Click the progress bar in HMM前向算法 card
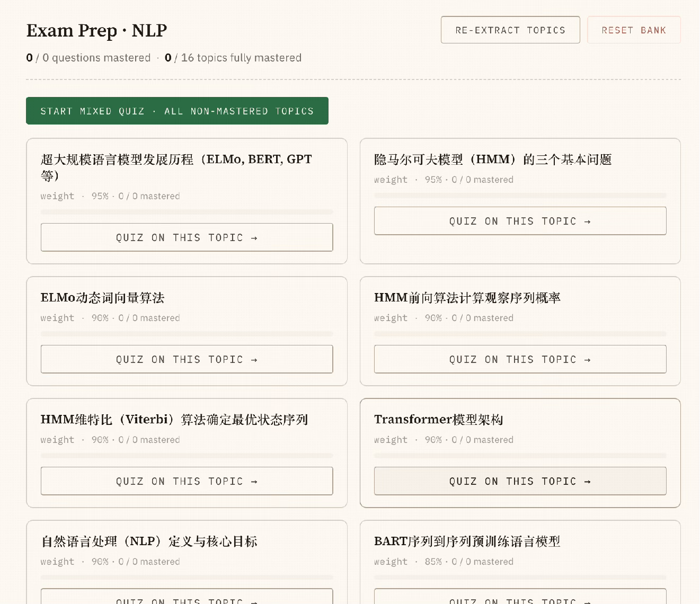700x604 pixels. click(520, 334)
